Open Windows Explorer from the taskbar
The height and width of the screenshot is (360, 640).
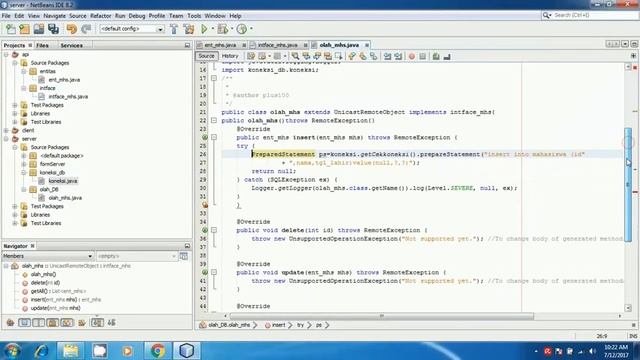tap(71, 351)
